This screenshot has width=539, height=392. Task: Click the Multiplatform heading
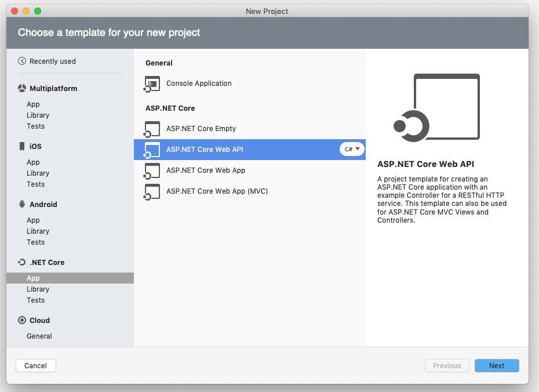(x=53, y=88)
